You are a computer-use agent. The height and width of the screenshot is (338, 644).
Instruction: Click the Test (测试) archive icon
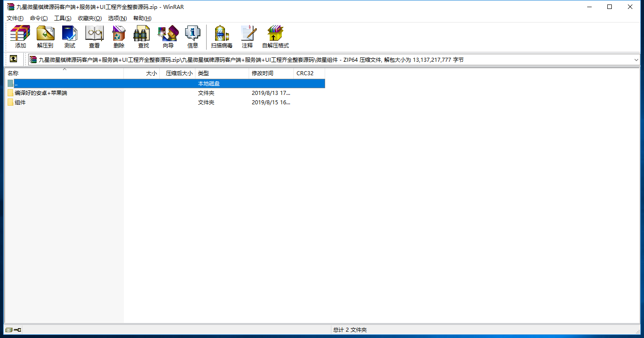69,37
